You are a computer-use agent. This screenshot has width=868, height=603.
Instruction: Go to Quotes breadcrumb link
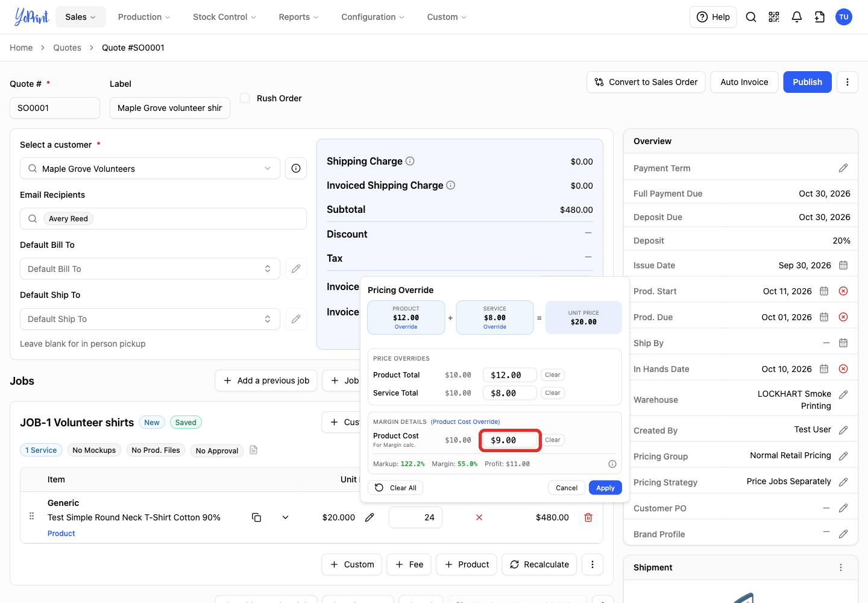point(67,48)
